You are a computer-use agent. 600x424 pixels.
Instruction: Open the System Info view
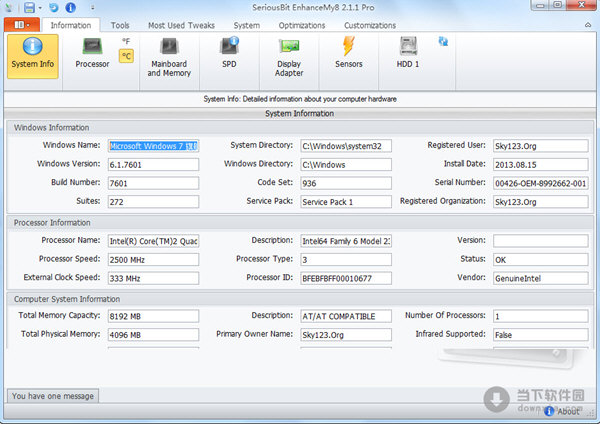33,56
